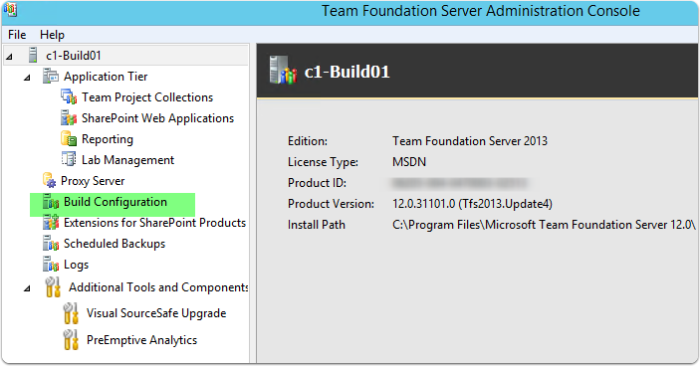
Task: Click the Application Tier icon
Action: click(x=50, y=76)
